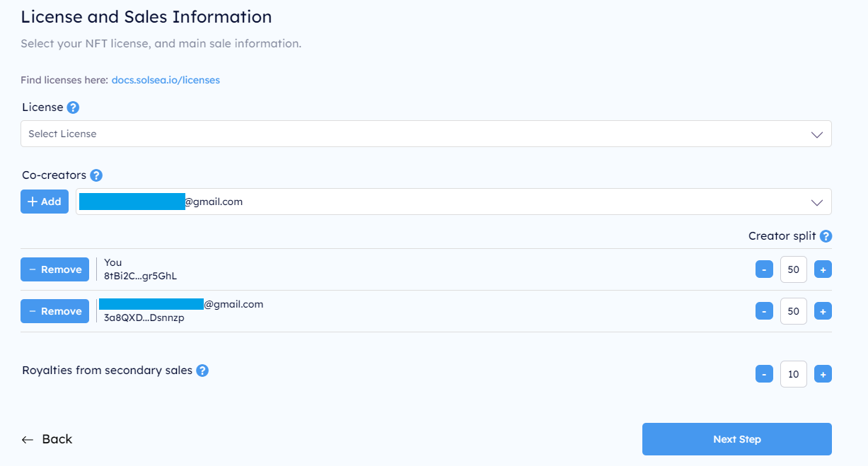The width and height of the screenshot is (868, 466).
Task: Click the royalties value field showing 10
Action: tap(794, 374)
